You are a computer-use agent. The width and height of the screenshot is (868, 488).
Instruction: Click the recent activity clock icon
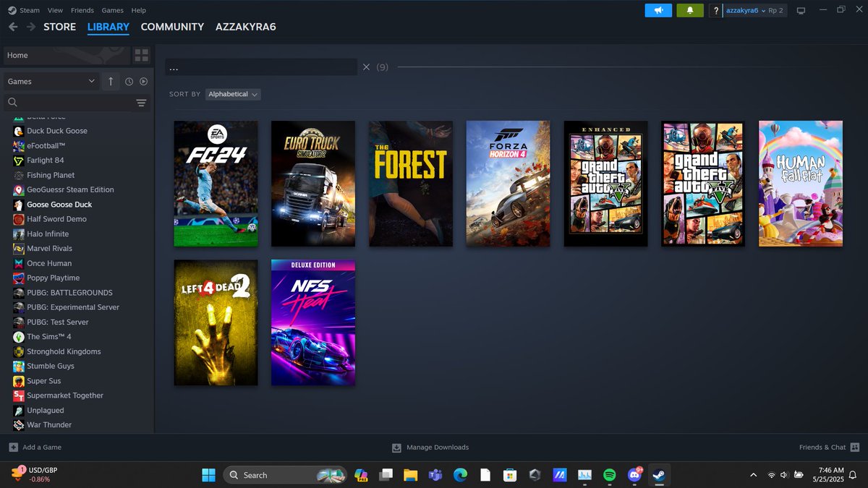pos(129,82)
